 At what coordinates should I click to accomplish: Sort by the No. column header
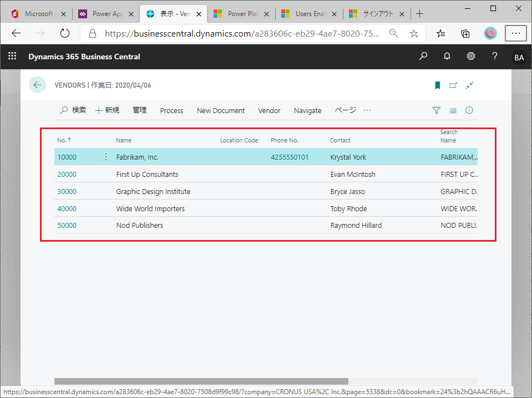(64, 140)
